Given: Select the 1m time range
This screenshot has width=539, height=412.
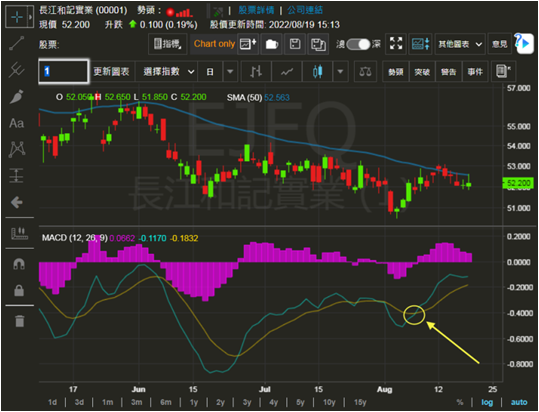Looking at the screenshot, I should click(107, 402).
